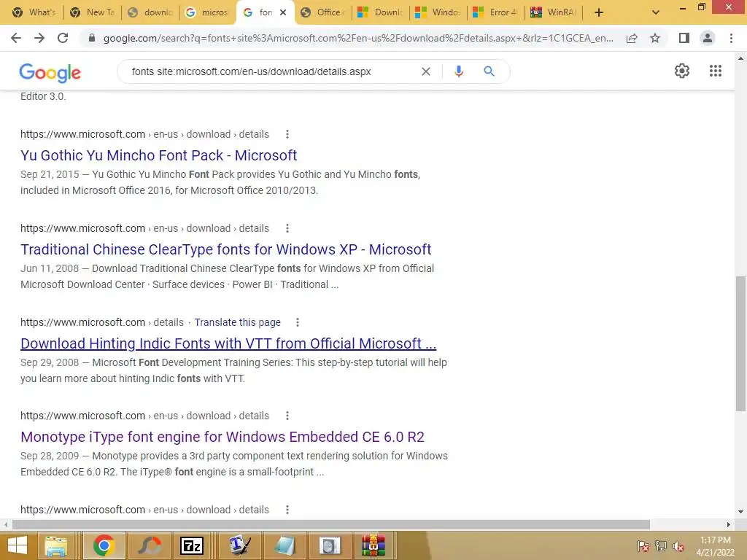Open File Explorer from the taskbar
This screenshot has width=747, height=560.
click(x=56, y=545)
